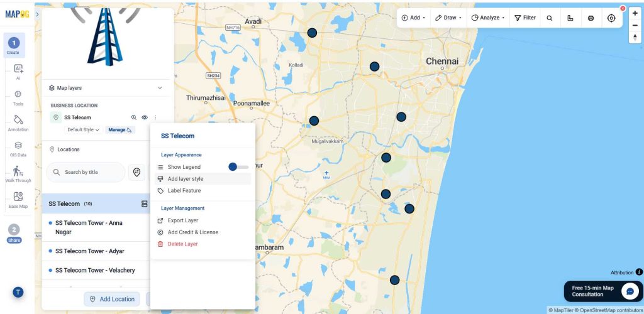Open the Analyze dropdown menu
The height and width of the screenshot is (314, 644).
(x=488, y=18)
